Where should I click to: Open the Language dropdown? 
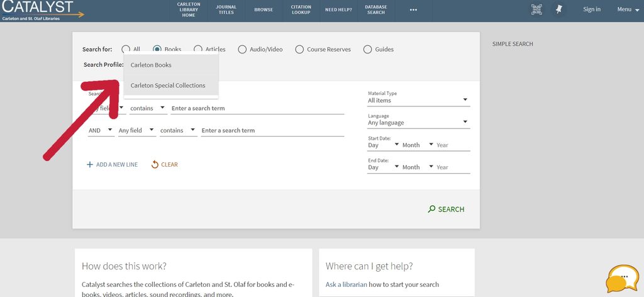(x=418, y=123)
